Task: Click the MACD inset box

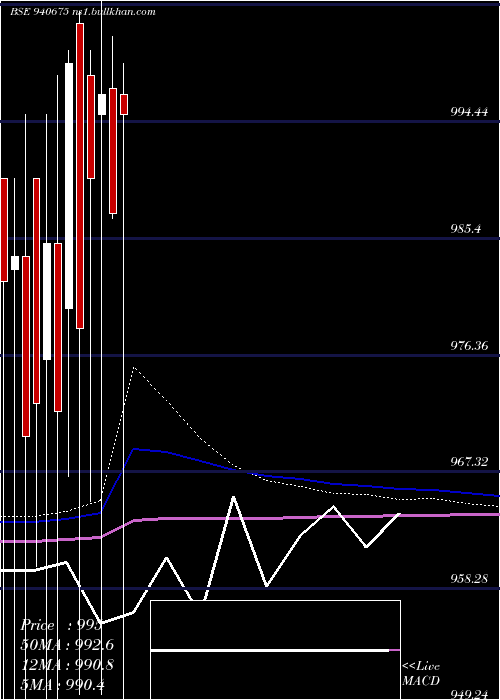Action: pos(275,650)
